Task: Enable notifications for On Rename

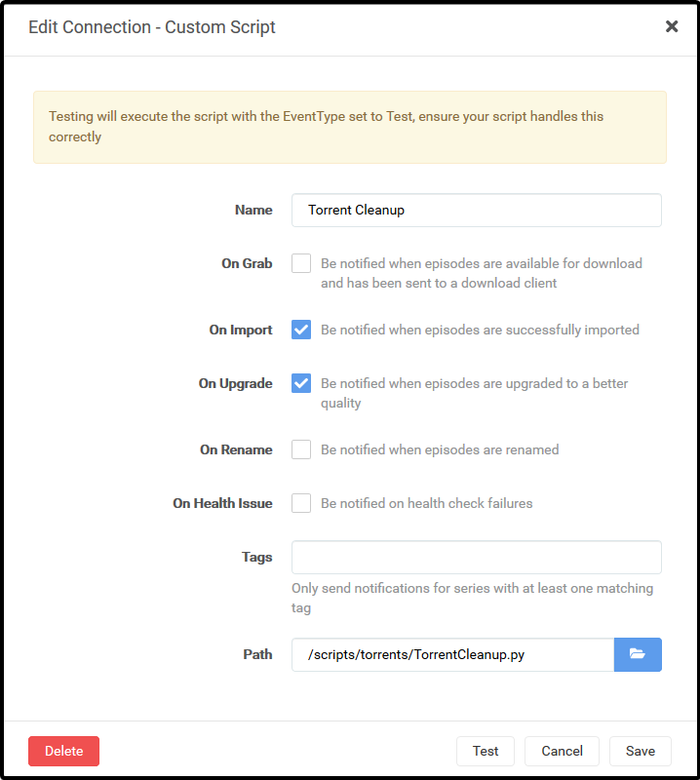Action: coord(300,449)
